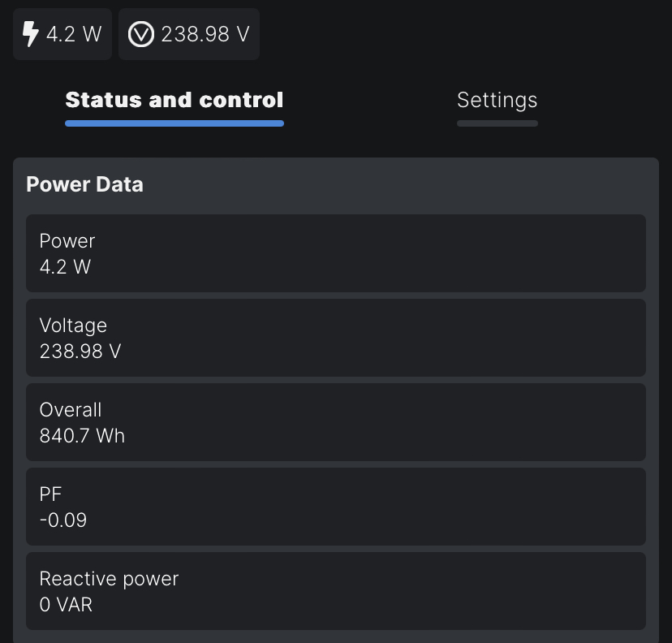Click the Power Data section heading
Viewport: 672px width, 643px height.
85,184
